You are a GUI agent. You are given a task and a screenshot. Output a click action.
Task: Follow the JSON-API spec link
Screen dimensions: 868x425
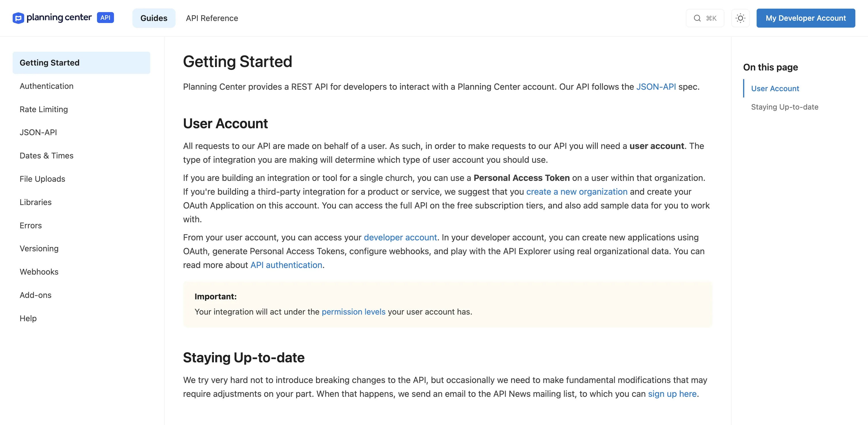click(656, 87)
